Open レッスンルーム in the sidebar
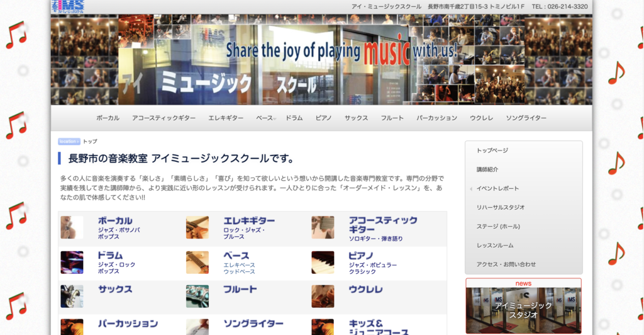Viewport: 644px width, 335px height. pos(494,246)
